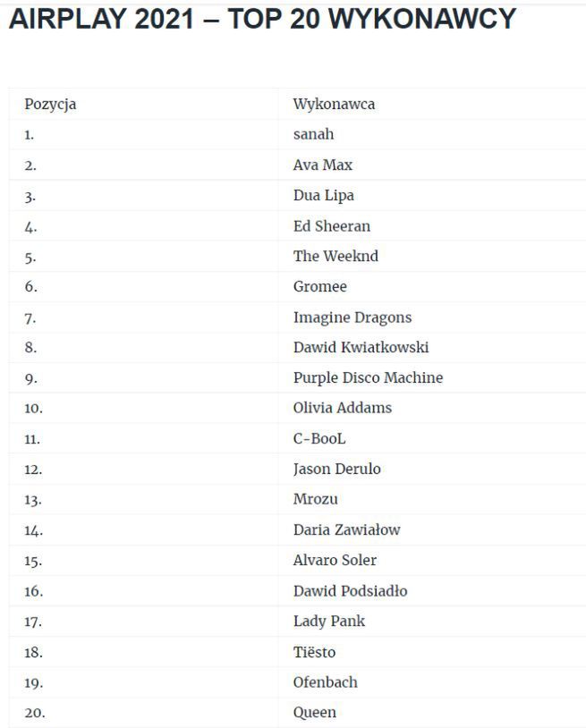This screenshot has width=586, height=728.
Task: Click the Wykonawca column header
Action: click(334, 104)
